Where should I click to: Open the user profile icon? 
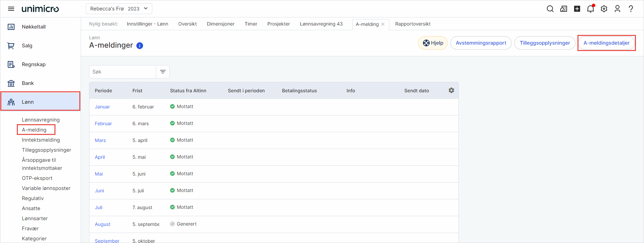(x=617, y=9)
